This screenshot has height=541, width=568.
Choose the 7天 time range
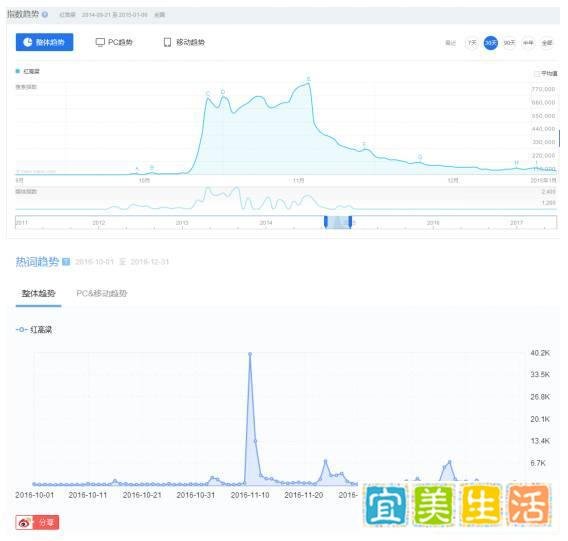click(x=472, y=43)
